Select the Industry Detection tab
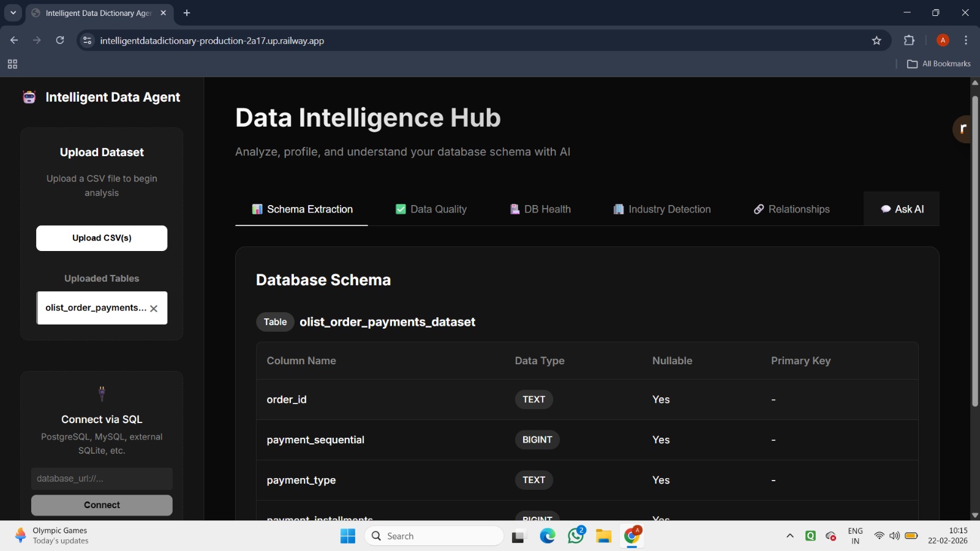 click(x=662, y=209)
